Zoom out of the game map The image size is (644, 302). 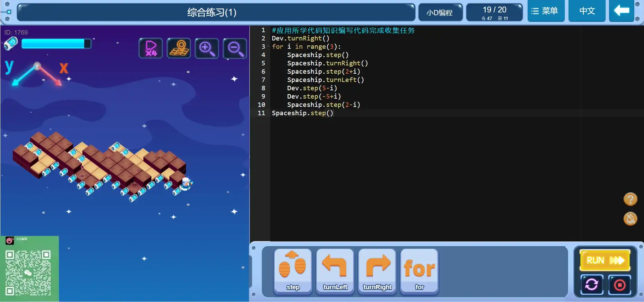coord(235,48)
